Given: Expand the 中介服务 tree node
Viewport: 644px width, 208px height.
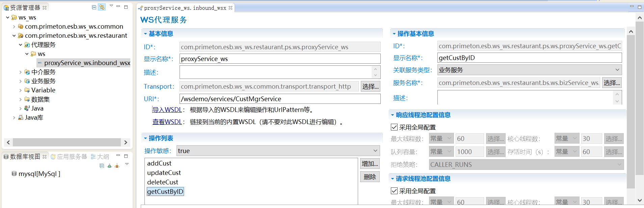Looking at the screenshot, I should (x=21, y=72).
